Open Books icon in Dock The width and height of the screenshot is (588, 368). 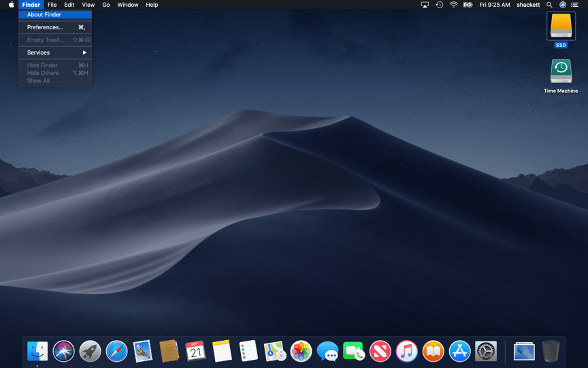(x=433, y=351)
